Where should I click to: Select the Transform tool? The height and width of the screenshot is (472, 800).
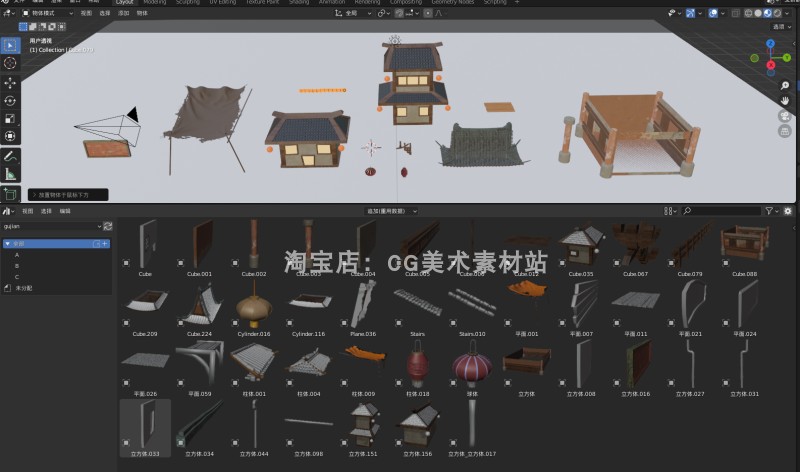[x=10, y=136]
